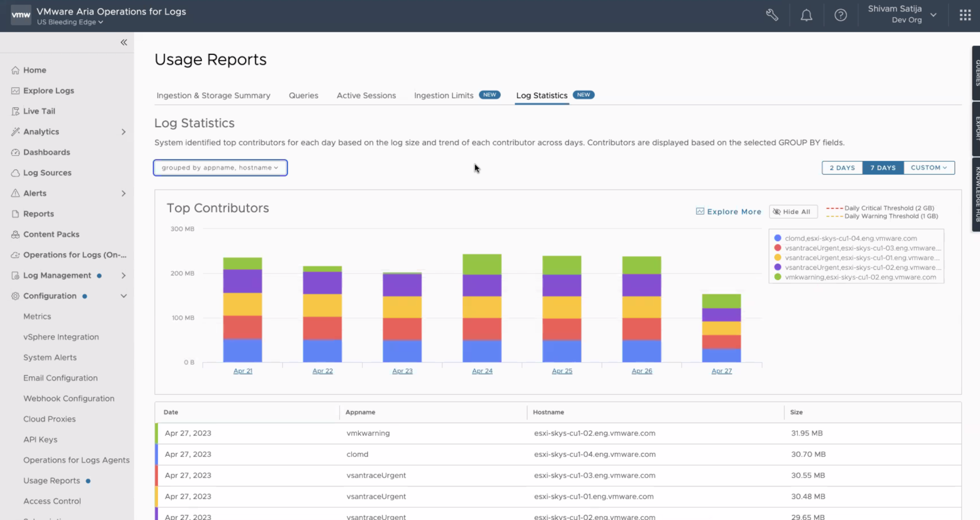Expand the Analytics menu chevron

click(123, 132)
